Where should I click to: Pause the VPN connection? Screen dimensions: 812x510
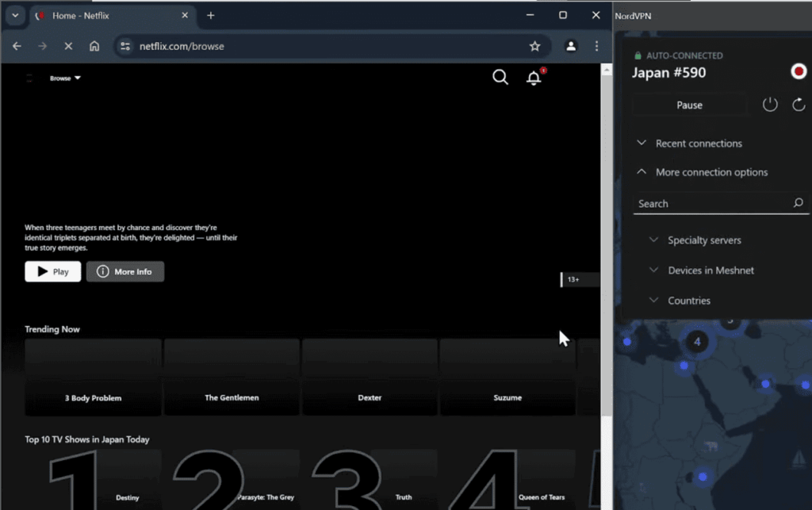click(x=688, y=104)
